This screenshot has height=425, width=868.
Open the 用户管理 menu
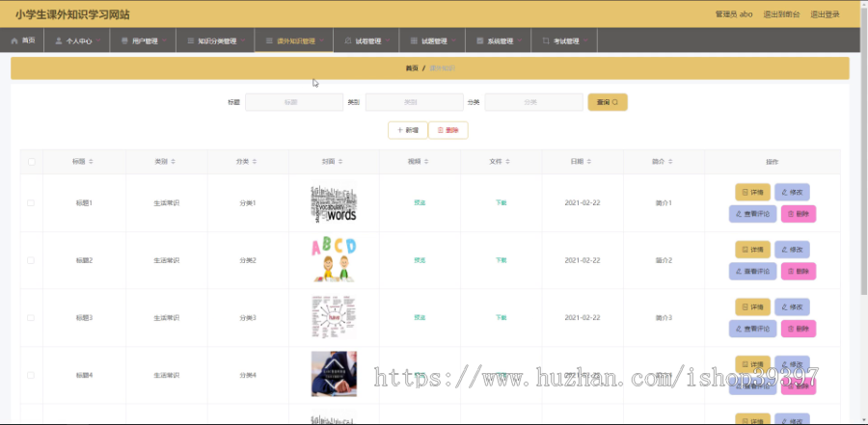pyautogui.click(x=143, y=40)
